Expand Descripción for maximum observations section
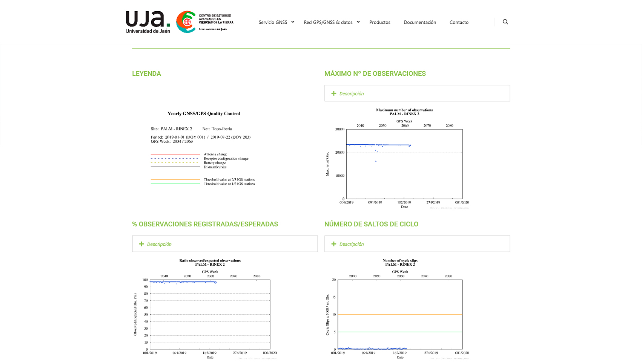Image resolution: width=642 pixels, height=364 pixels. [352, 93]
